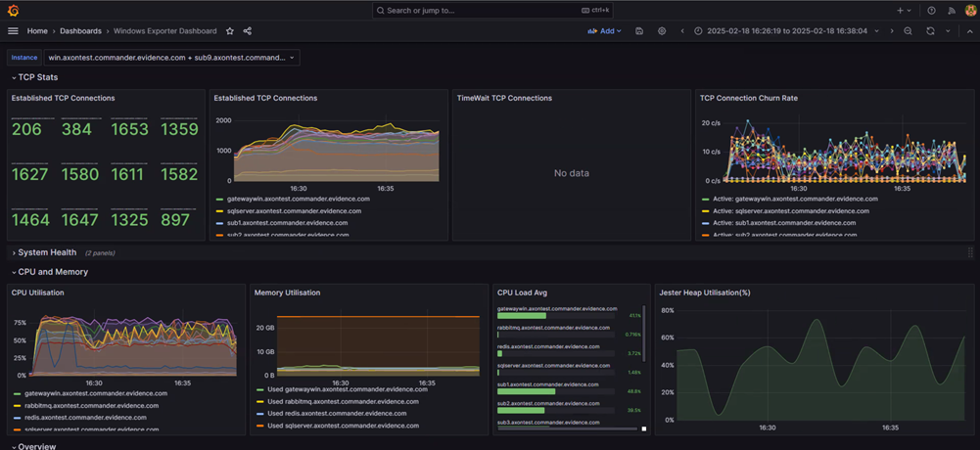Open Memory Utilisation panel title
Screen dimensions: 980x450
coord(287,292)
